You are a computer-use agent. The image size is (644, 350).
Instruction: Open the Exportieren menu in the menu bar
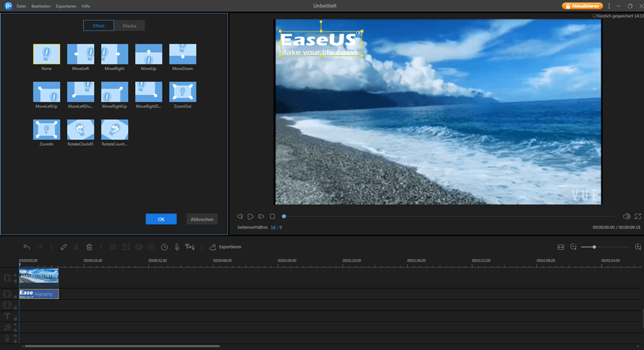[66, 6]
